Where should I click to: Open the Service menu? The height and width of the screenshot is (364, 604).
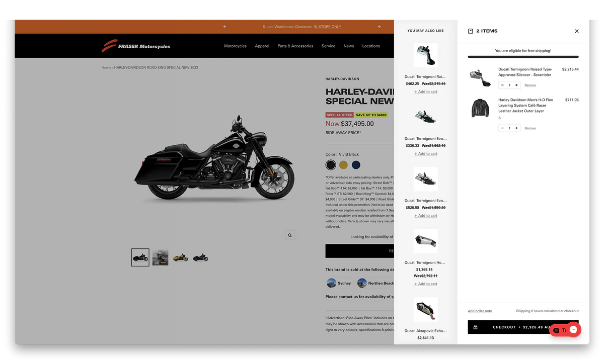[328, 46]
